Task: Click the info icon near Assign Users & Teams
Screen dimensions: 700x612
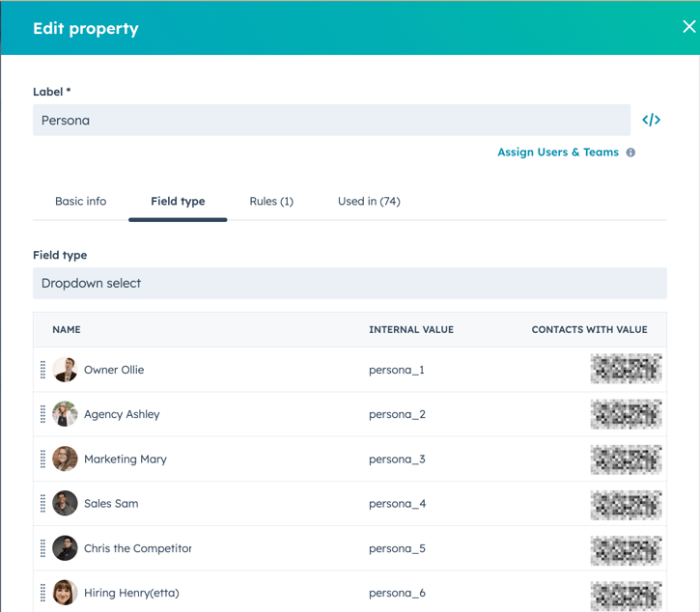Action: tap(630, 153)
